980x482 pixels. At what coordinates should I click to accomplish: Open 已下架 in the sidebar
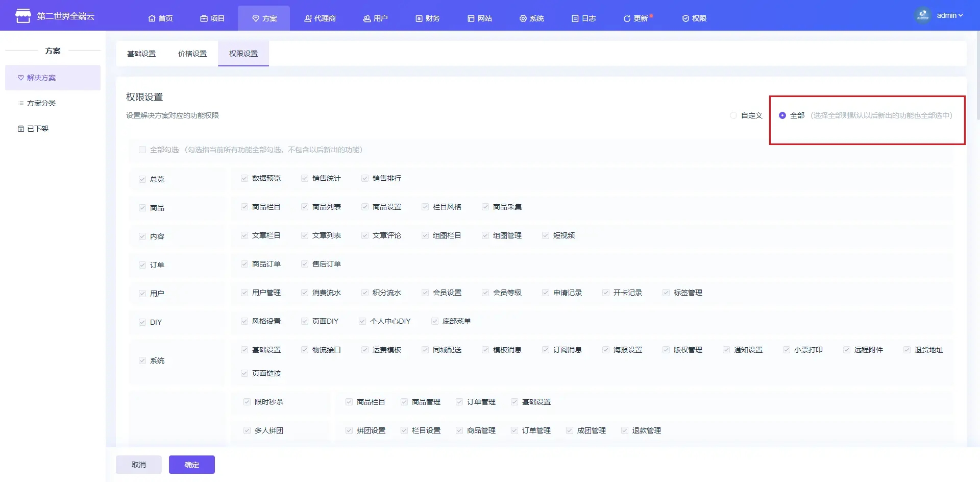(x=38, y=129)
